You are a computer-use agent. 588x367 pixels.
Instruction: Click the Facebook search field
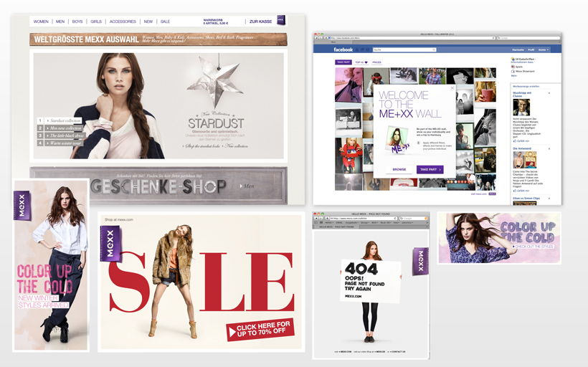click(404, 49)
